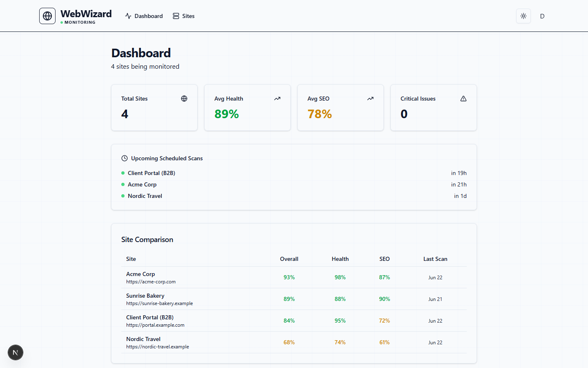Click the https://nordic-travel.example URL

[158, 347]
